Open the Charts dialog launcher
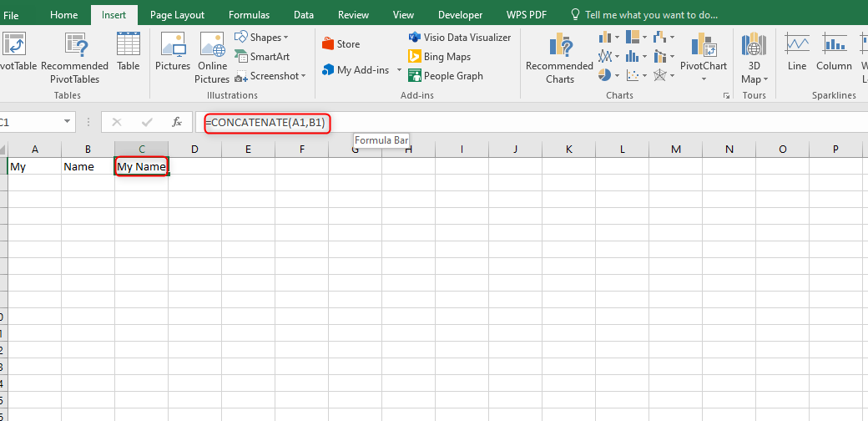 (x=726, y=96)
